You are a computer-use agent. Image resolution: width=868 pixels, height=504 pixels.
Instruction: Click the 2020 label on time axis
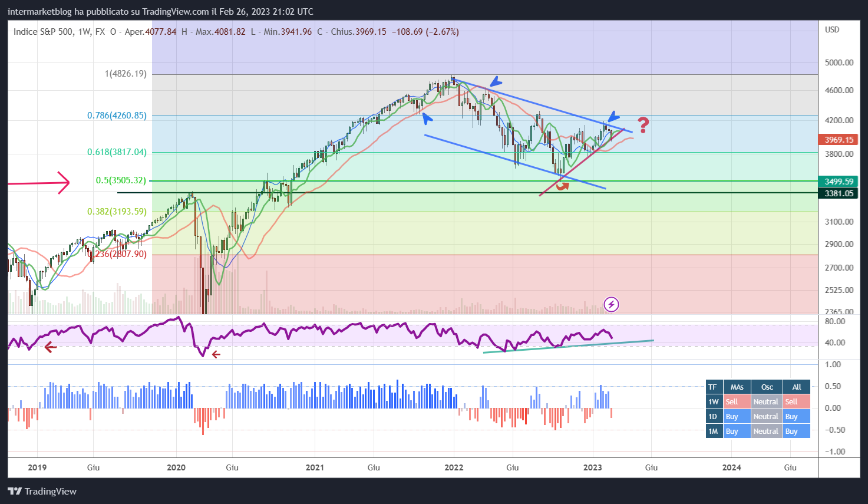click(176, 467)
